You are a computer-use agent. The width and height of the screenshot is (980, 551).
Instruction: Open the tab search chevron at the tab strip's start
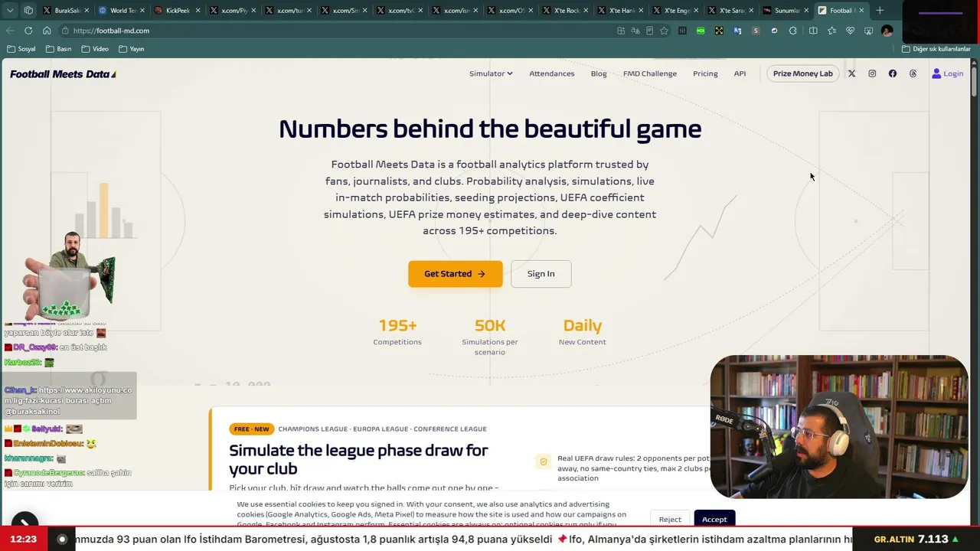click(x=10, y=11)
